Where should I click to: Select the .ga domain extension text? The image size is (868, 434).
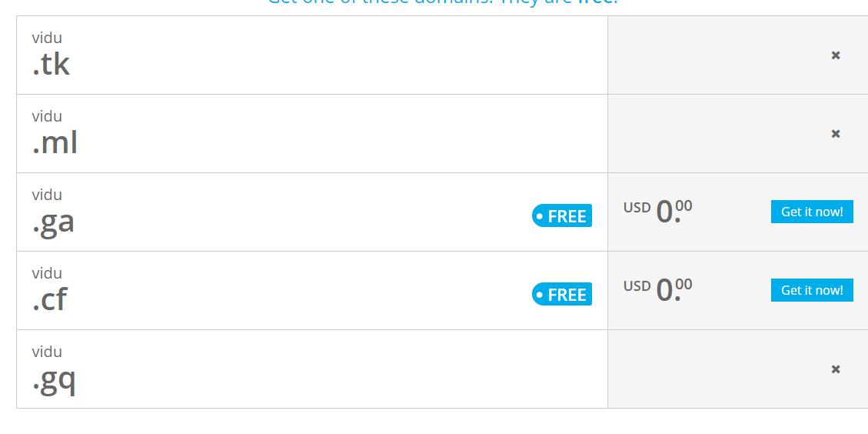click(53, 222)
